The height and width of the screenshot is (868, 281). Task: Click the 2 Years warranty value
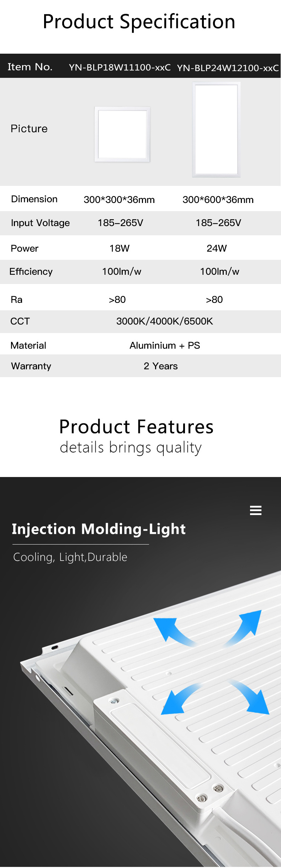pyautogui.click(x=161, y=366)
